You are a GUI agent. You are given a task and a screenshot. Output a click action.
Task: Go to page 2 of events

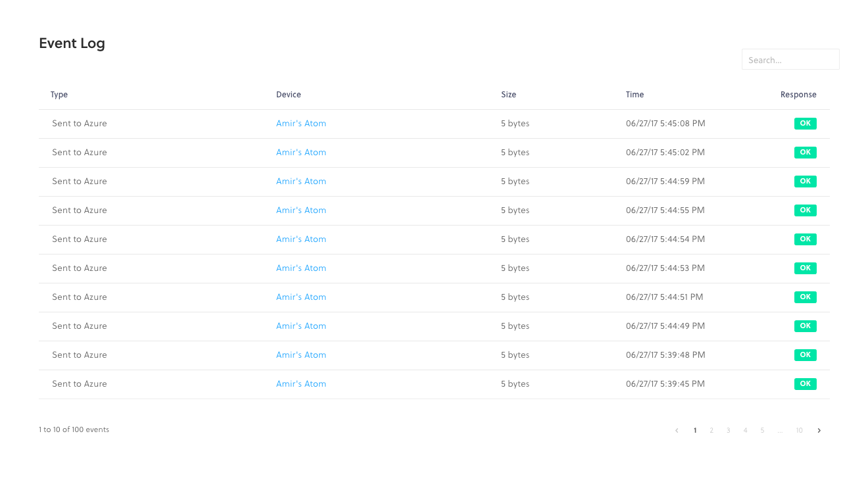click(711, 431)
